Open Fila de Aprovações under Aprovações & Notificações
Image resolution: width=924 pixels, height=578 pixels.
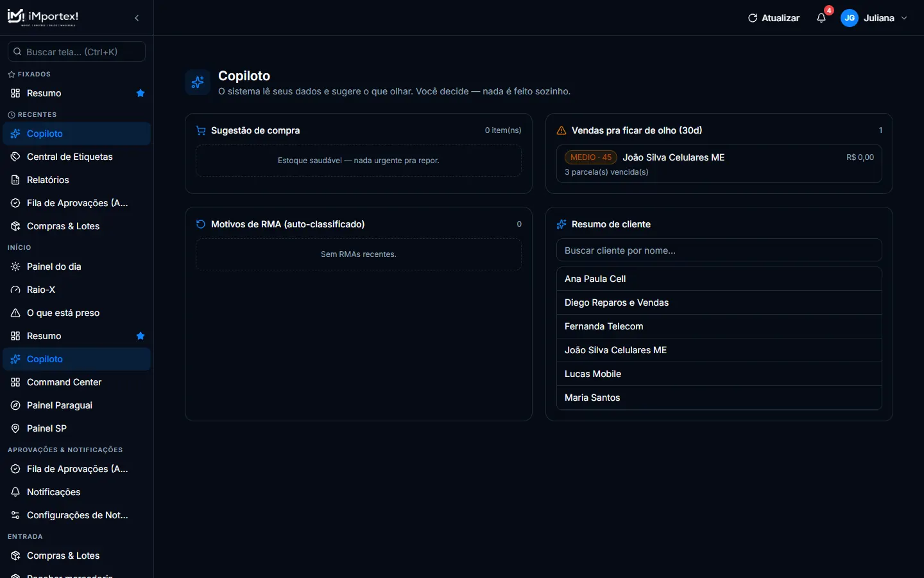click(x=76, y=469)
